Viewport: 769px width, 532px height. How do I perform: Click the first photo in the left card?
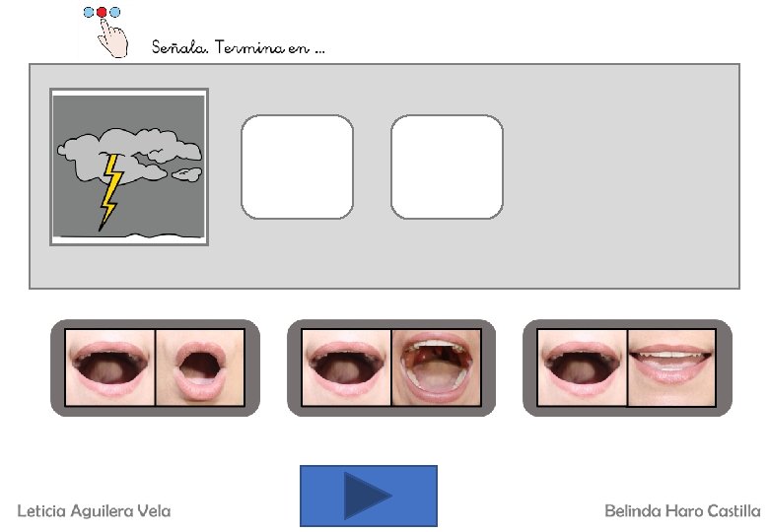click(110, 367)
